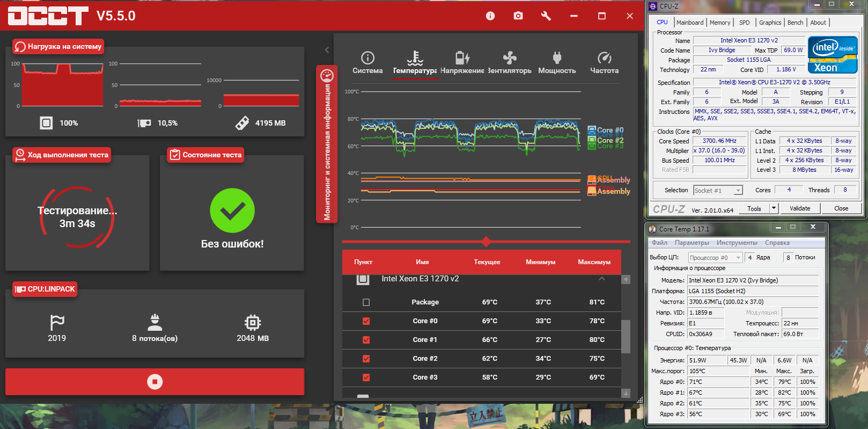Switch to the CPU-Z Memory tab
868x429 pixels.
click(x=719, y=23)
